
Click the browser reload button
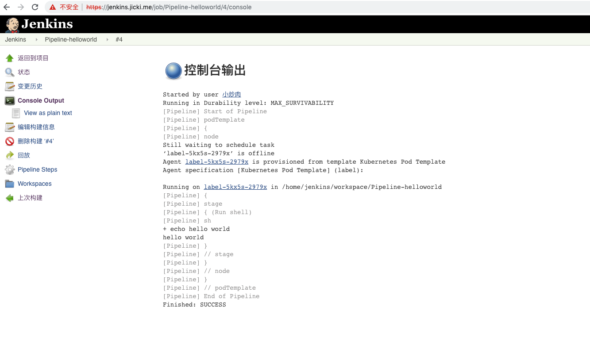coord(35,7)
